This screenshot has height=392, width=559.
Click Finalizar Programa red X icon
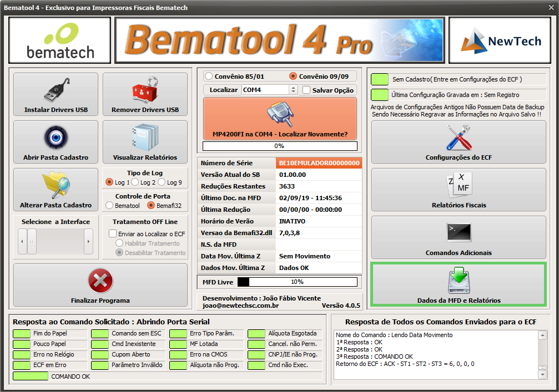100,281
